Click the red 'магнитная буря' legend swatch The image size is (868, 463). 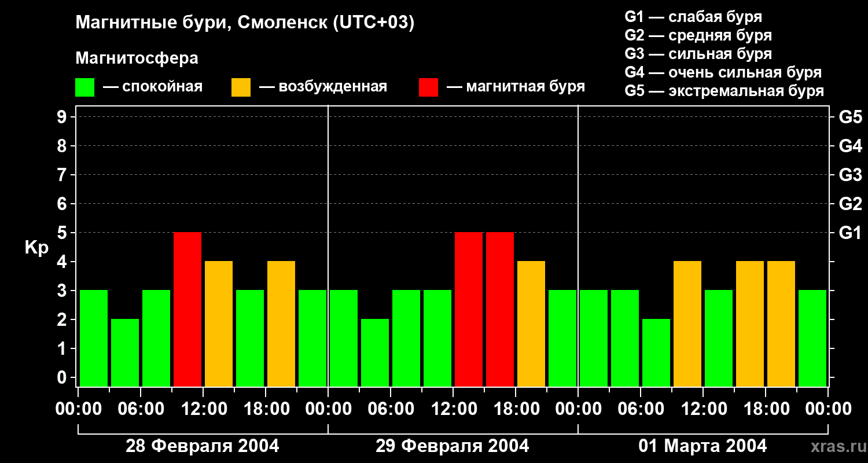tap(428, 87)
